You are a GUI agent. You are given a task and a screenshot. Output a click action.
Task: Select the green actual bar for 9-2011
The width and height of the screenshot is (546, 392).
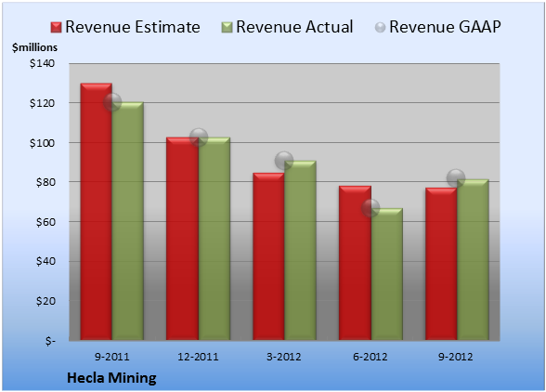128,221
